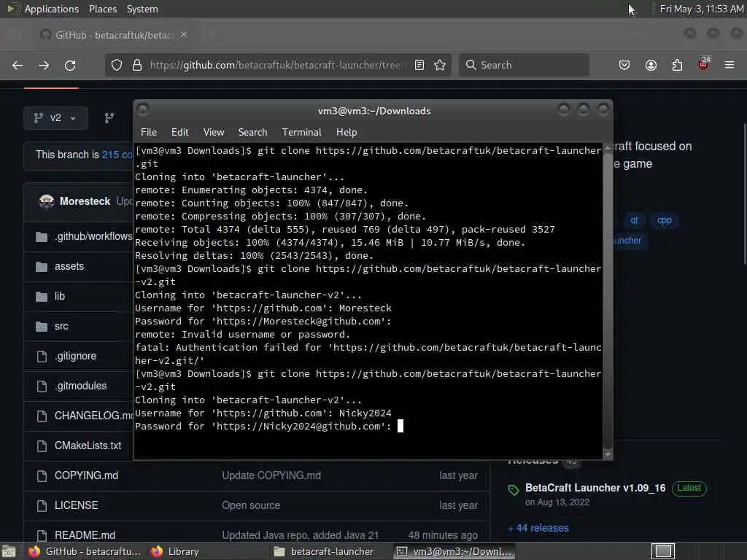
Task: Open Moresteck's profile link
Action: coord(85,201)
